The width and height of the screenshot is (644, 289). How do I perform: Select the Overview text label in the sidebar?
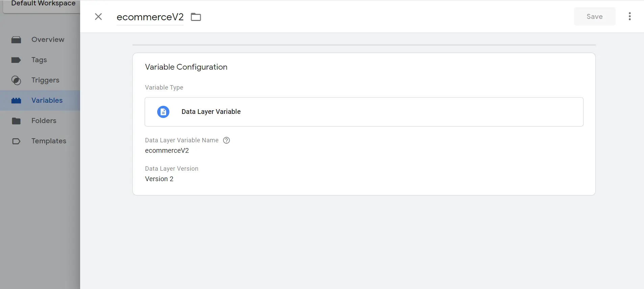tap(48, 40)
